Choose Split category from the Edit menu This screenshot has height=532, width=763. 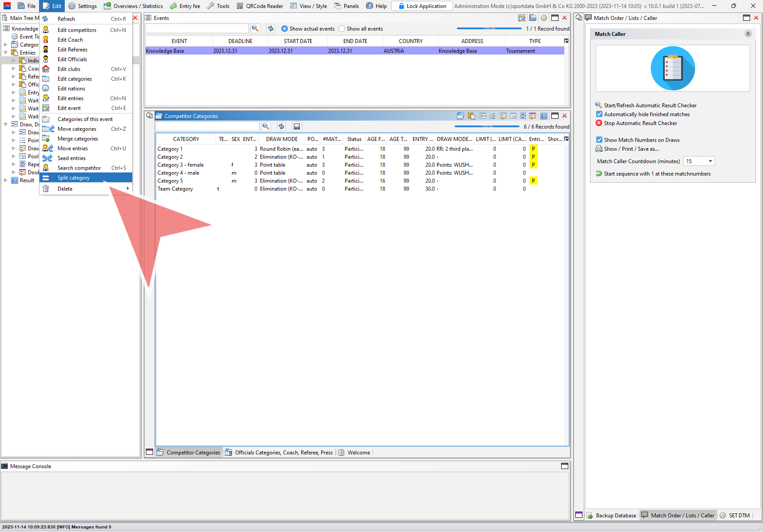click(x=74, y=178)
